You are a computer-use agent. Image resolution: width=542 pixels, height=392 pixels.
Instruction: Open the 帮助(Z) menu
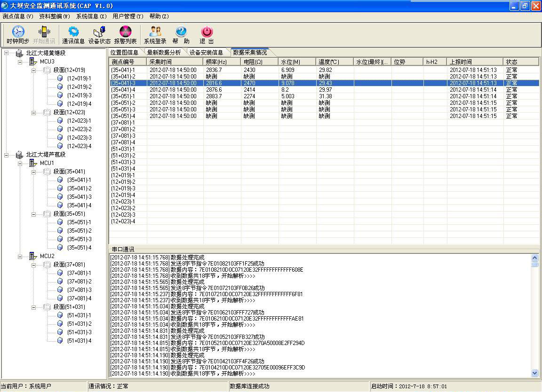[159, 16]
